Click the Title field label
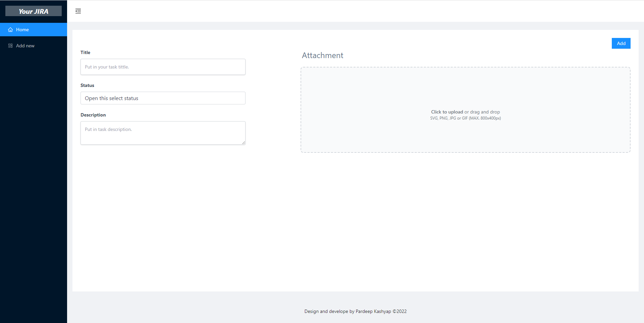 point(85,52)
